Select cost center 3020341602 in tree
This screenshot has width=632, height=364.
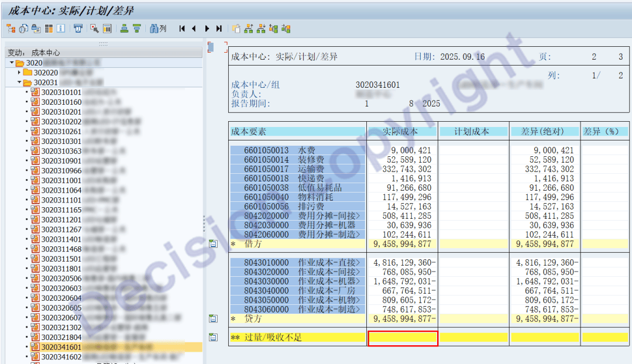(61, 357)
